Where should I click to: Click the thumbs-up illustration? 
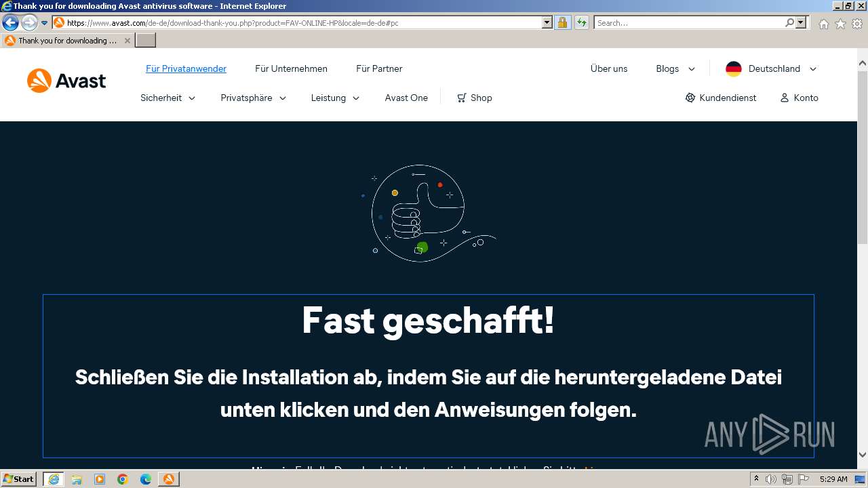[x=428, y=213]
